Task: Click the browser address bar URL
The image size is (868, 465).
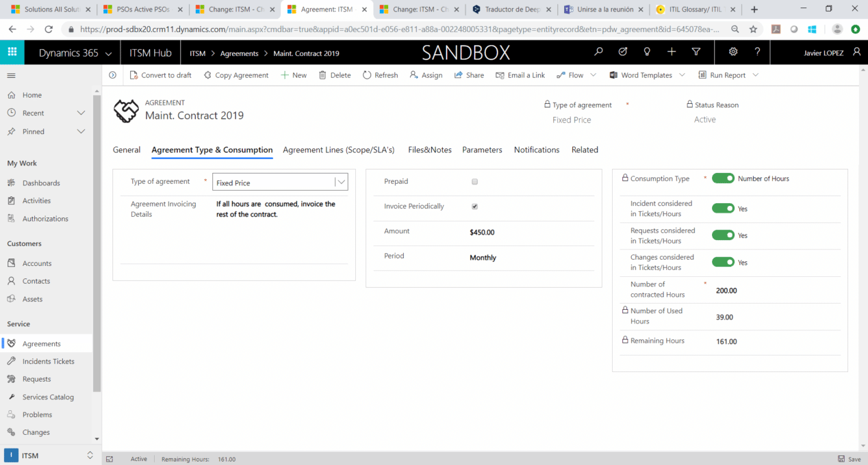Action: pyautogui.click(x=400, y=29)
